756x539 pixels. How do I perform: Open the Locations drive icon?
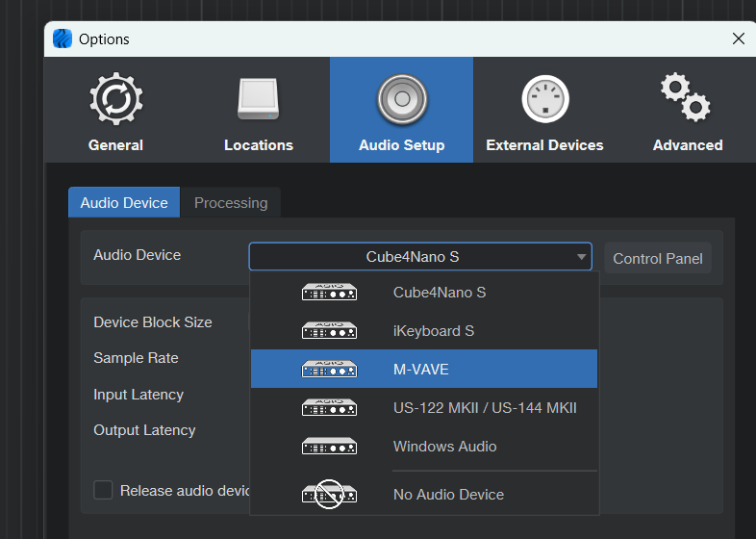[x=258, y=100]
